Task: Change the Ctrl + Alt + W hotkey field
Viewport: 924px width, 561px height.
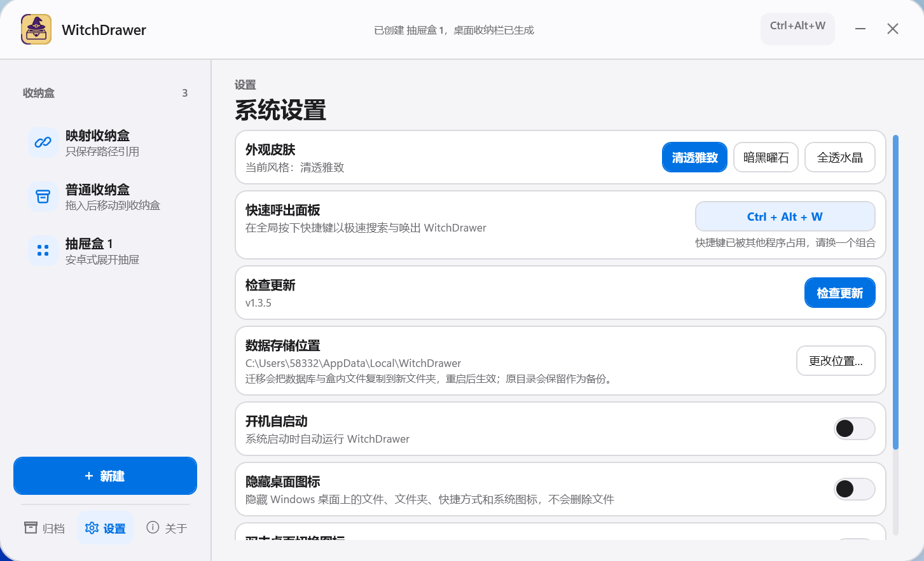Action: (785, 217)
